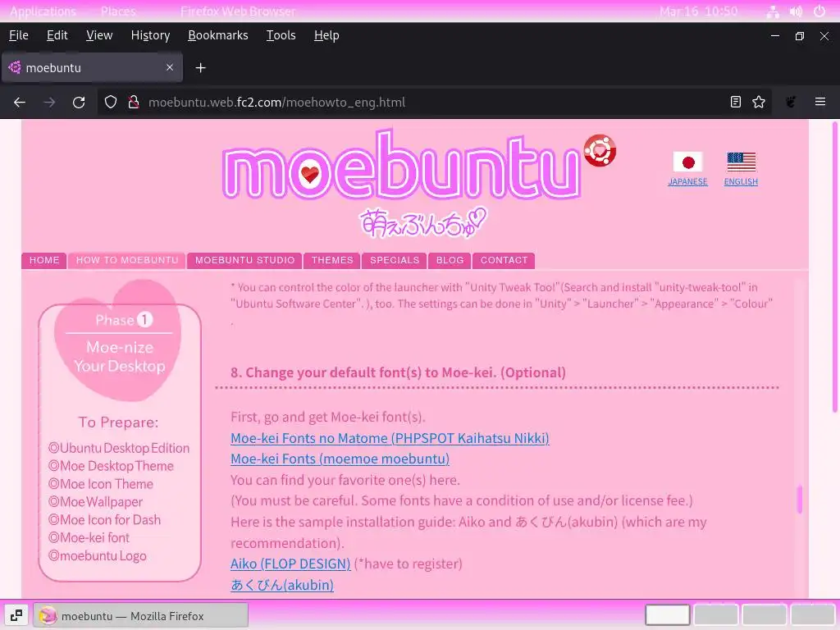Click the show desktop icon in taskbar

(16, 615)
